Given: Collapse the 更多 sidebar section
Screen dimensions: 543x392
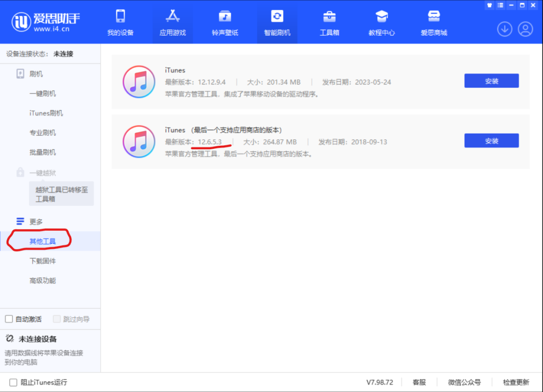Looking at the screenshot, I should 36,222.
